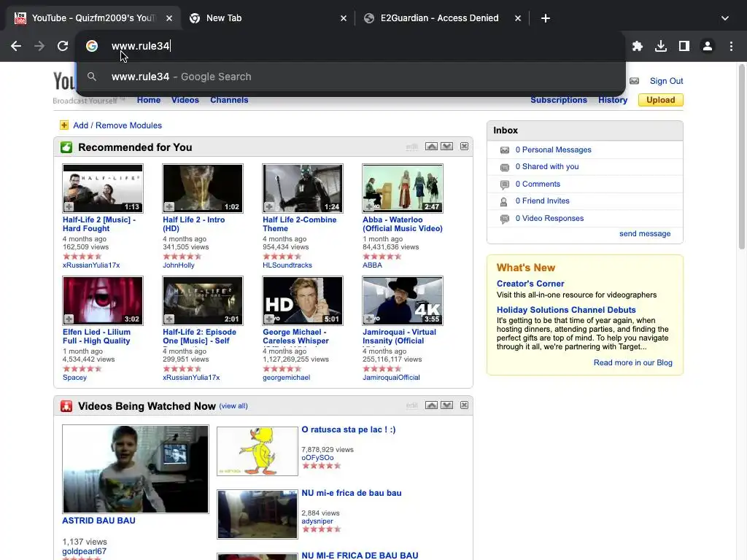
Task: Open the Chrome profile avatar
Action: [x=708, y=46]
